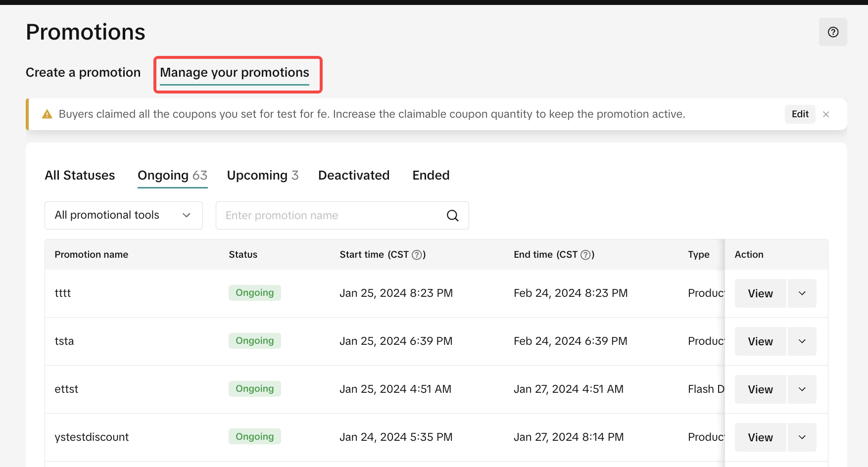The image size is (868, 467).
Task: Click the Start time CST info icon
Action: pos(417,255)
